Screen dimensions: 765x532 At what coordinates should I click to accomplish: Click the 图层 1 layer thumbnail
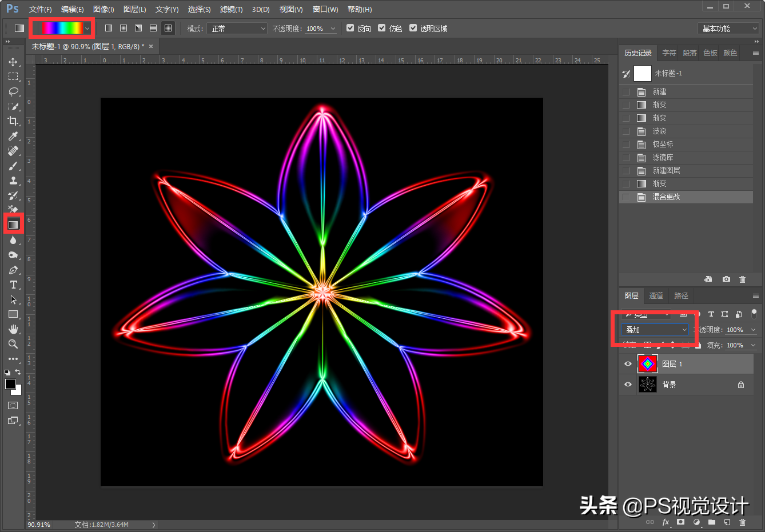[647, 363]
